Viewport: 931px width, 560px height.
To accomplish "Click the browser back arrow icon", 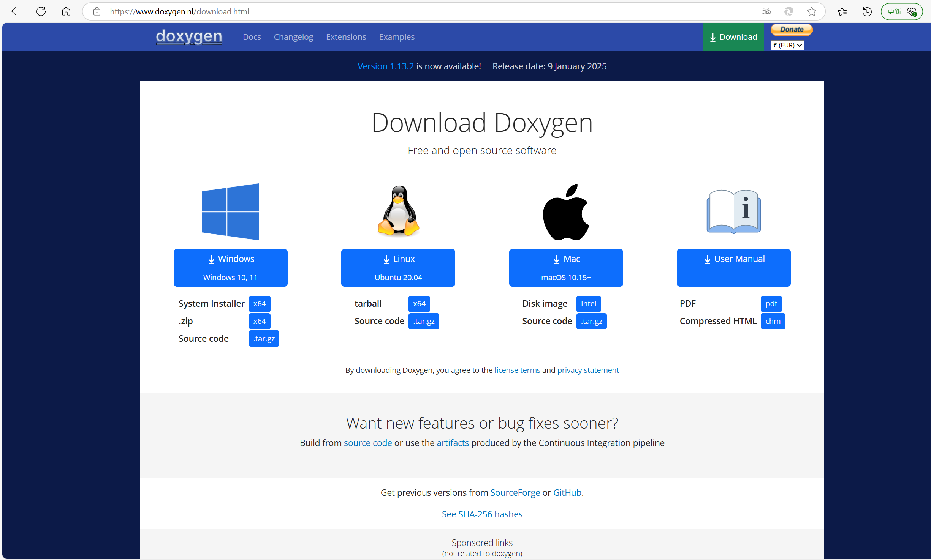I will click(x=16, y=11).
